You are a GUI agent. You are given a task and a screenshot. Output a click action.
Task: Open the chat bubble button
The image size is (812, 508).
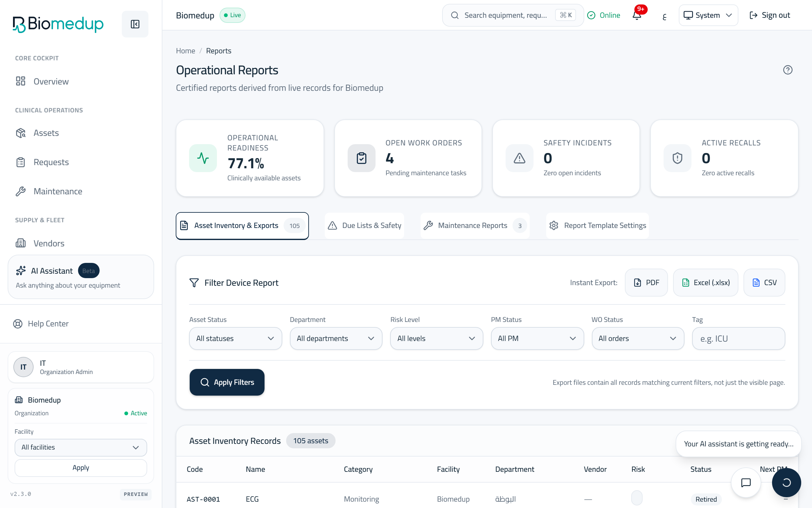coord(746,483)
